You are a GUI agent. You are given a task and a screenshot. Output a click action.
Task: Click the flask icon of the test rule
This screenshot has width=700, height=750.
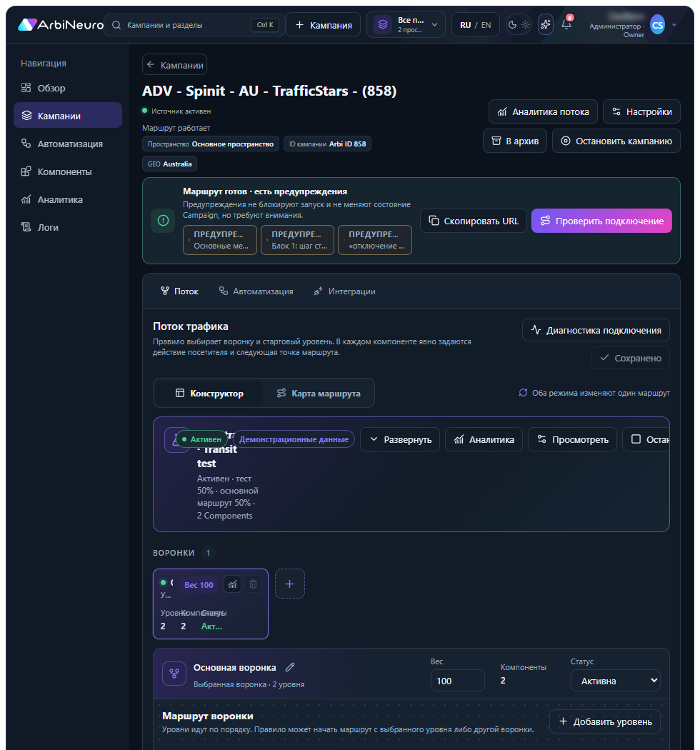click(175, 440)
